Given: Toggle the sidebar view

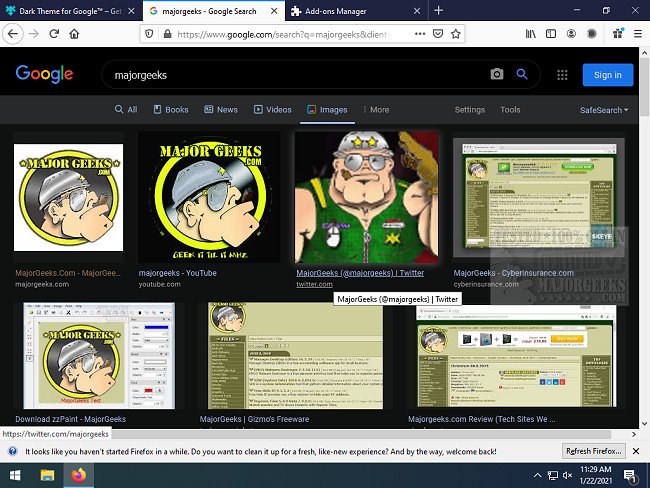Looking at the screenshot, I should pyautogui.click(x=551, y=34).
